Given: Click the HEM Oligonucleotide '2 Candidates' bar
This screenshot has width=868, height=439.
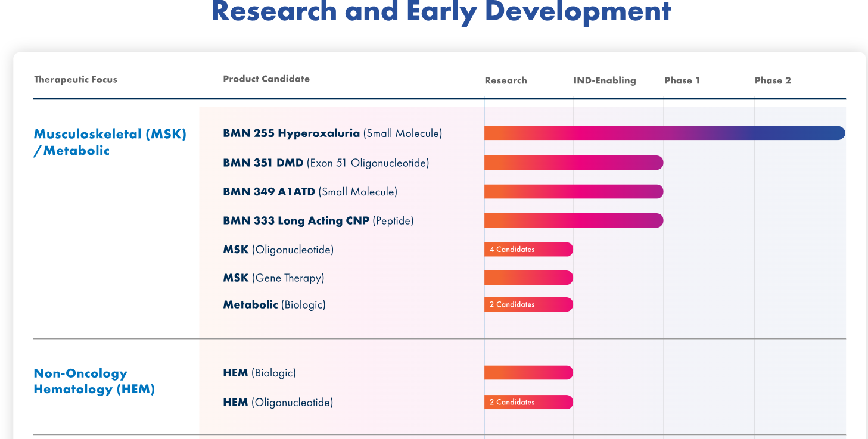Looking at the screenshot, I should tap(528, 402).
